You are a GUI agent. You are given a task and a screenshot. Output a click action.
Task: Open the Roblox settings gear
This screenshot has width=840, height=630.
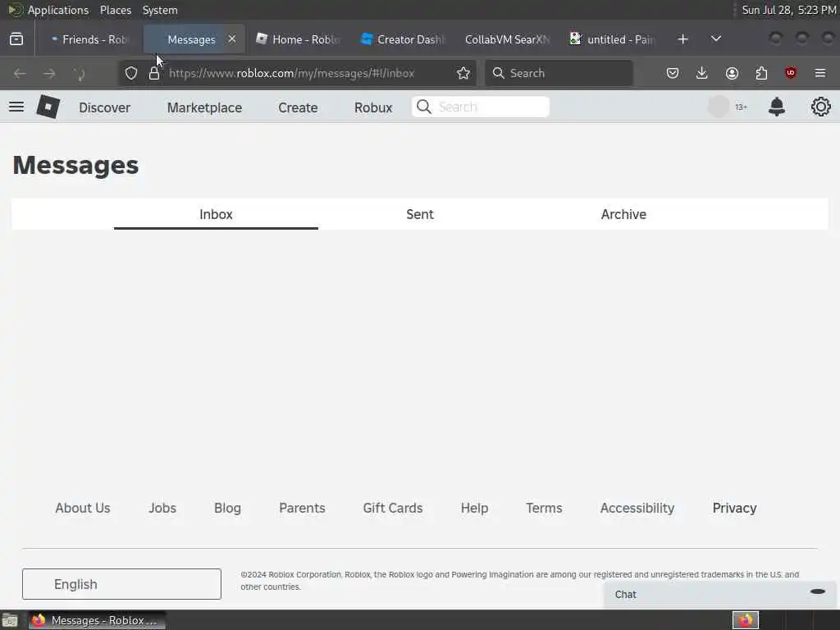click(820, 107)
